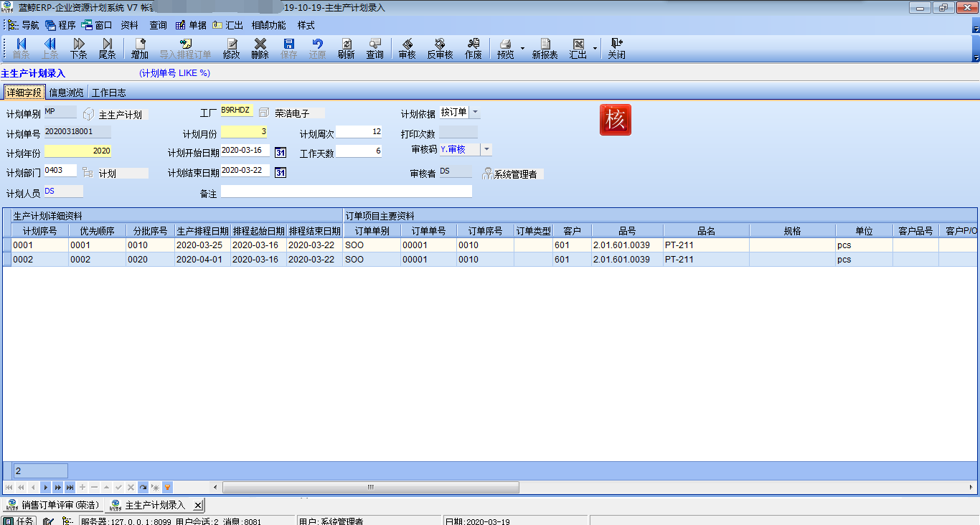The image size is (980, 525).
Task: Click the 客户 column header
Action: point(572,231)
